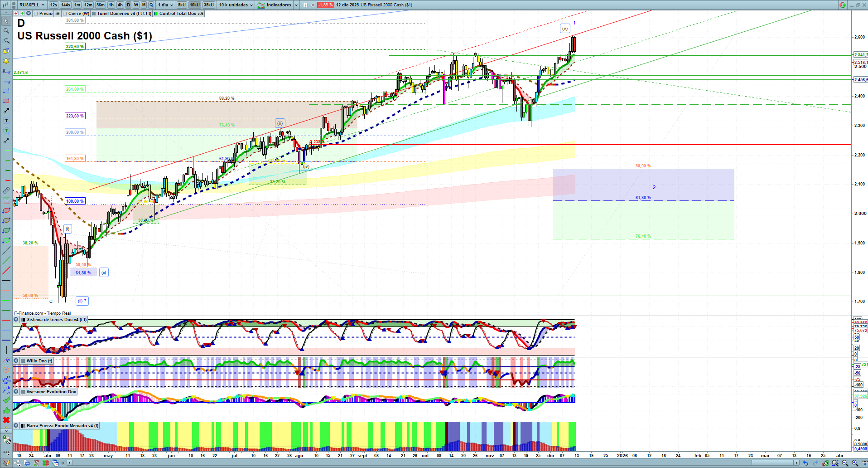Image resolution: width=868 pixels, height=468 pixels.
Task: Toggle the Precio checkbox
Action: pos(36,14)
